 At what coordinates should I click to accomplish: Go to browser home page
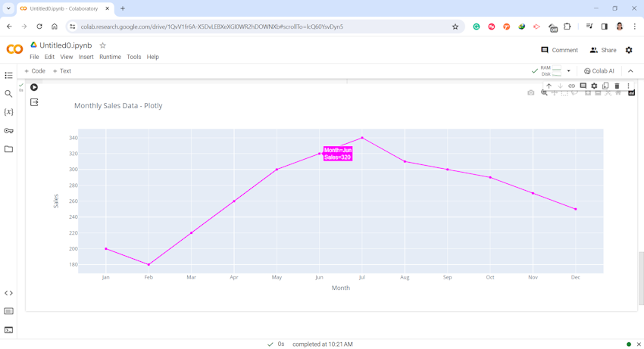click(x=55, y=26)
